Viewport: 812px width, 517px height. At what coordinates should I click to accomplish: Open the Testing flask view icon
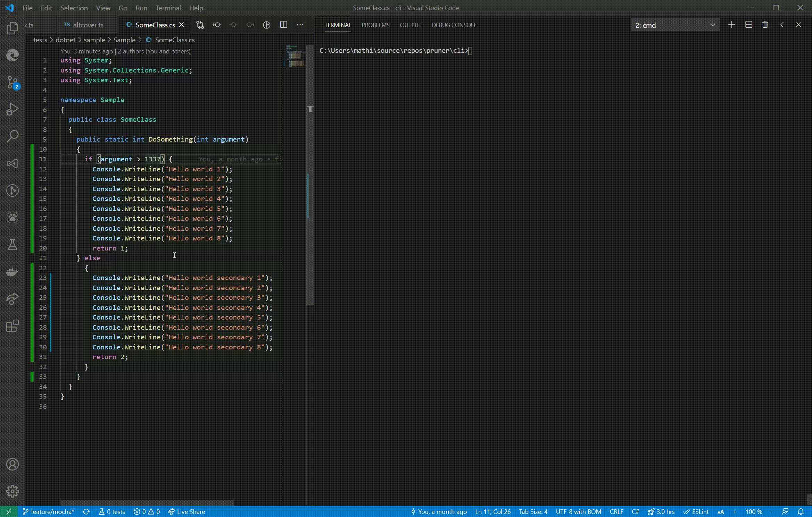point(13,245)
